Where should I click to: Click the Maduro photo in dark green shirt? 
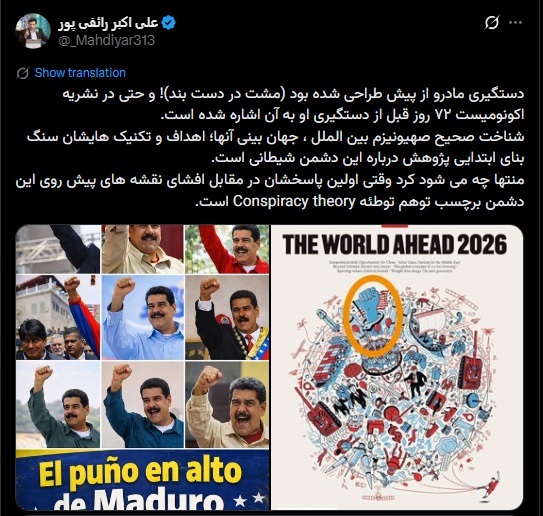click(x=58, y=404)
